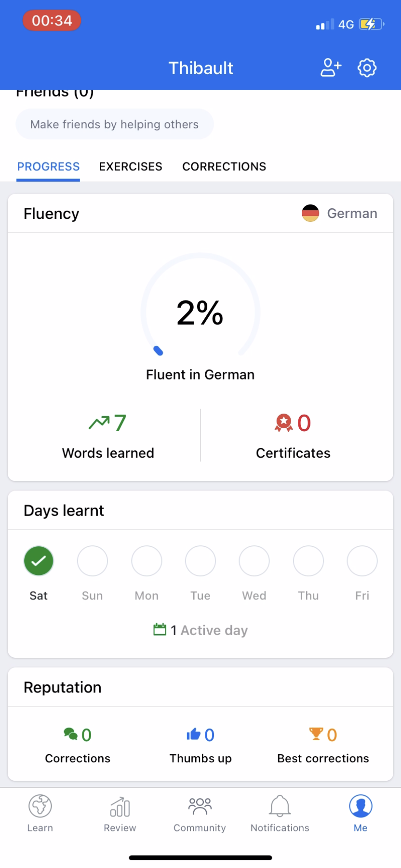Tap the Thumbs up icon

193,734
